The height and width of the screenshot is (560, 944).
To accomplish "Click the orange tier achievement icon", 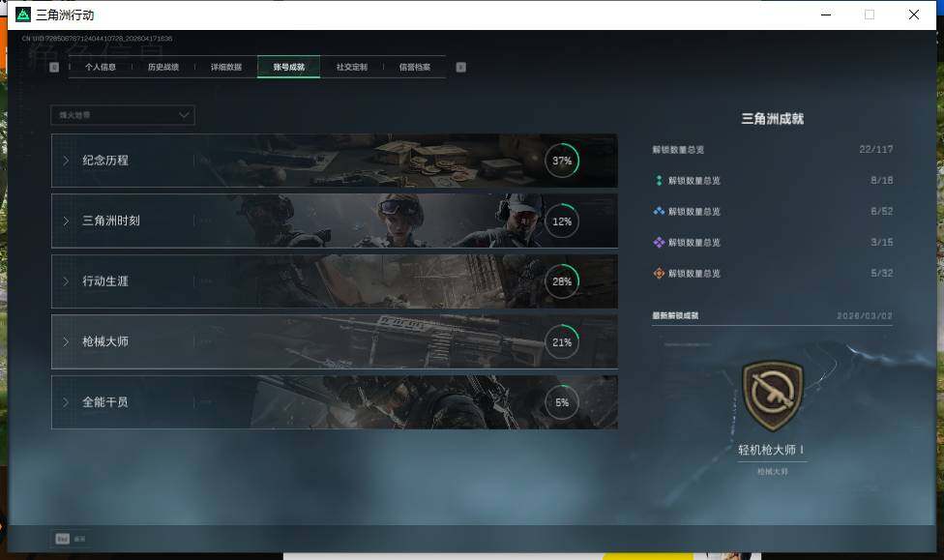I will (x=659, y=274).
